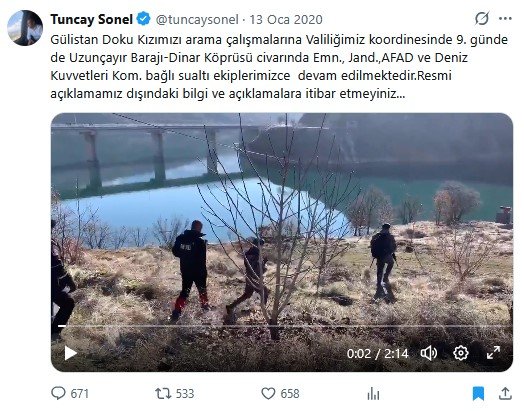The height and width of the screenshot is (411, 524).
Task: Retweet the post with 533 reposts
Action: [x=163, y=394]
